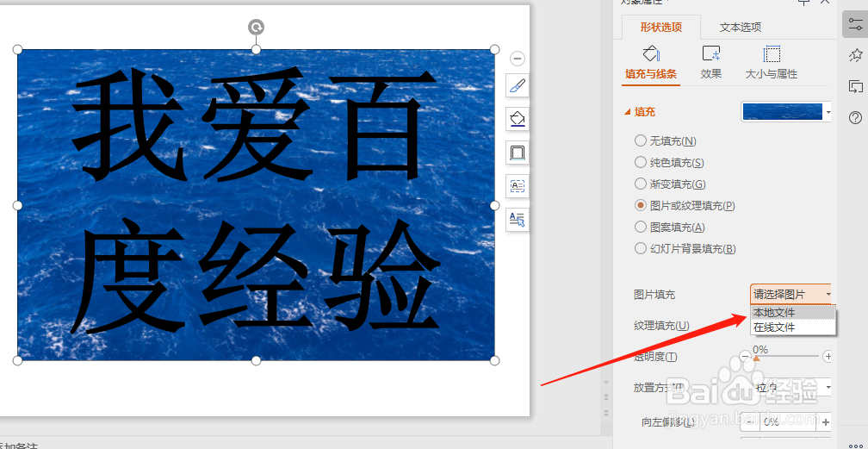Decrease transparency with the minus button

[x=746, y=357]
